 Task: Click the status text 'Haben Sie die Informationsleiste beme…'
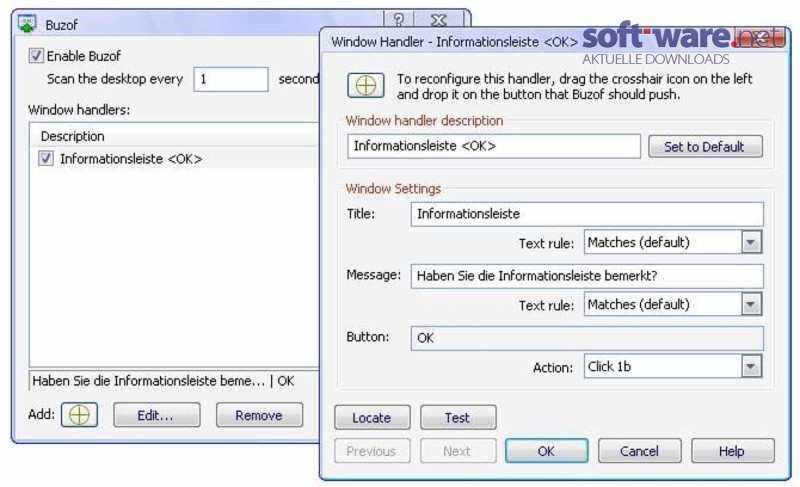point(148,381)
